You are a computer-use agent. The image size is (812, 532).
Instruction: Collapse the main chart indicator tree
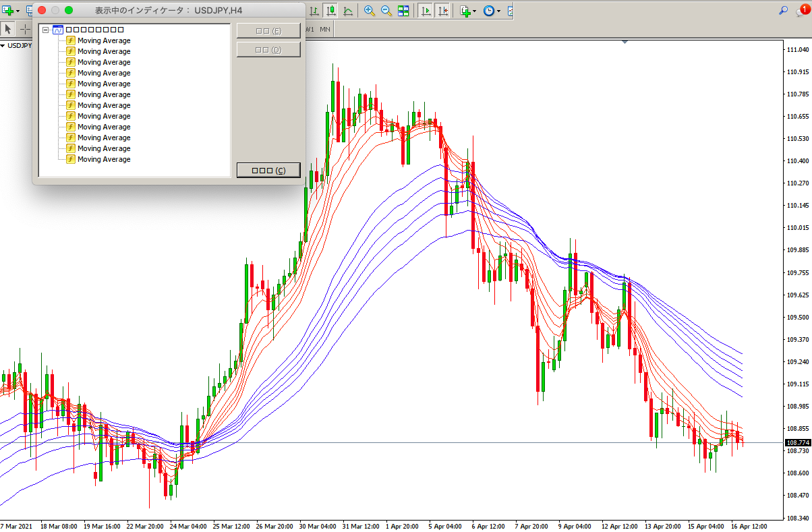45,30
